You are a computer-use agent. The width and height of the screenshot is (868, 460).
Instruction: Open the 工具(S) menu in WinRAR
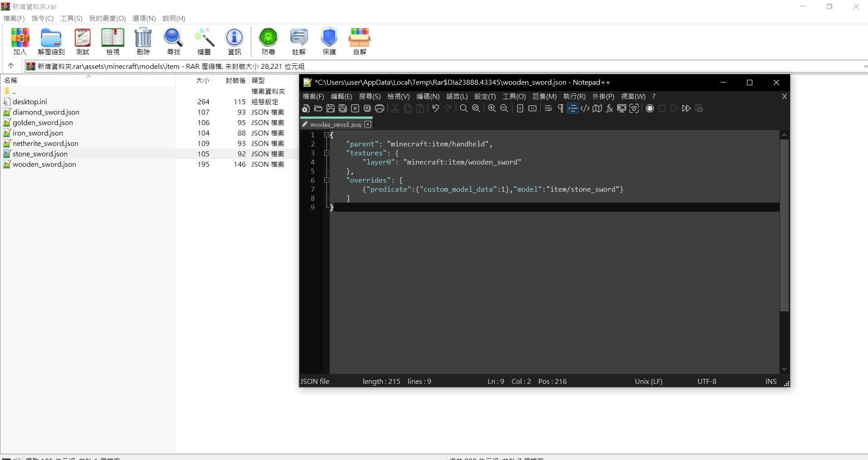(71, 19)
